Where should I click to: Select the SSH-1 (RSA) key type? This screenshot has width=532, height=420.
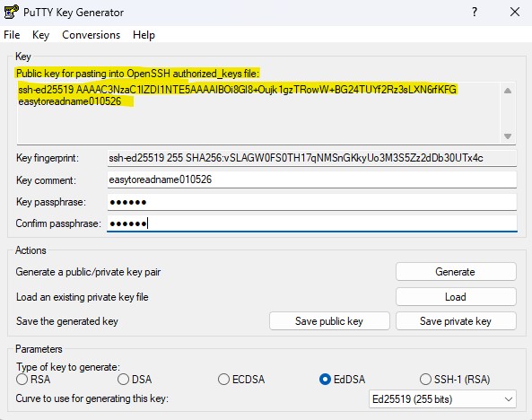click(455, 380)
